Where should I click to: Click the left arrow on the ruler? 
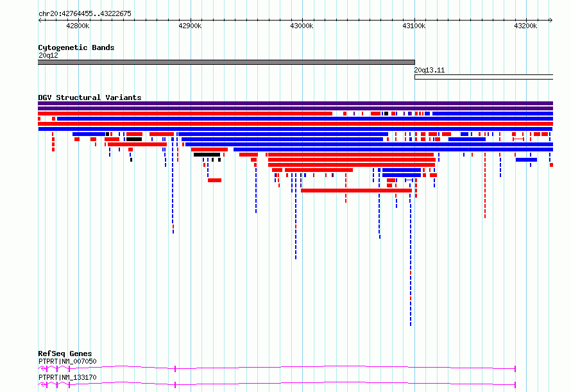click(40, 20)
